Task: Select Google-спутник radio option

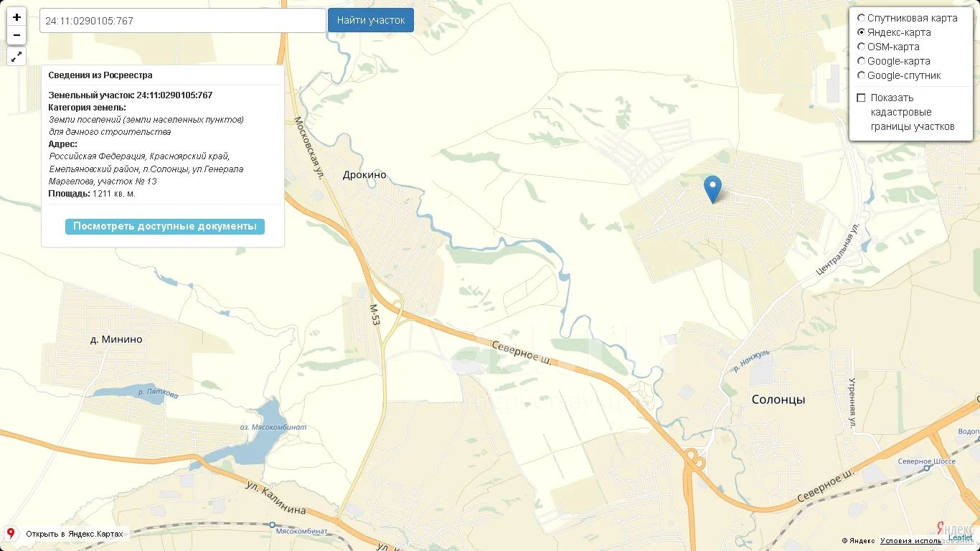Action: (x=862, y=75)
